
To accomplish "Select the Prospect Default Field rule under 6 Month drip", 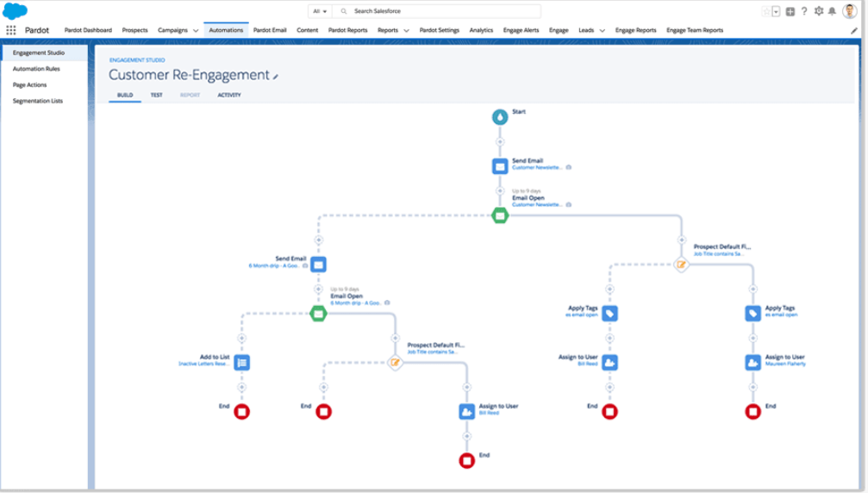I will coord(395,362).
